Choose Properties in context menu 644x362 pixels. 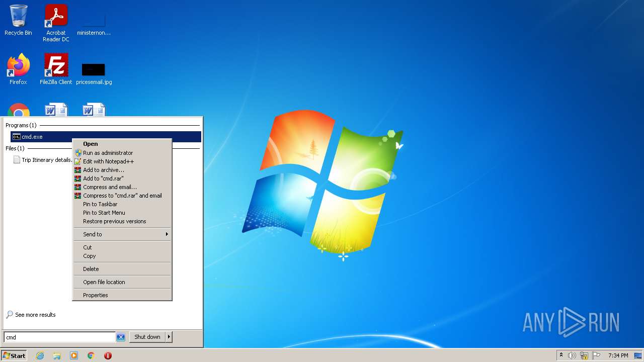[122, 295]
